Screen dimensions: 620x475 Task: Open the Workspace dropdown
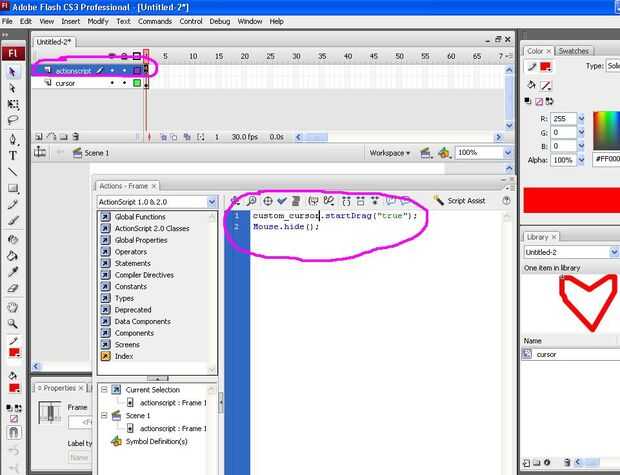[390, 153]
